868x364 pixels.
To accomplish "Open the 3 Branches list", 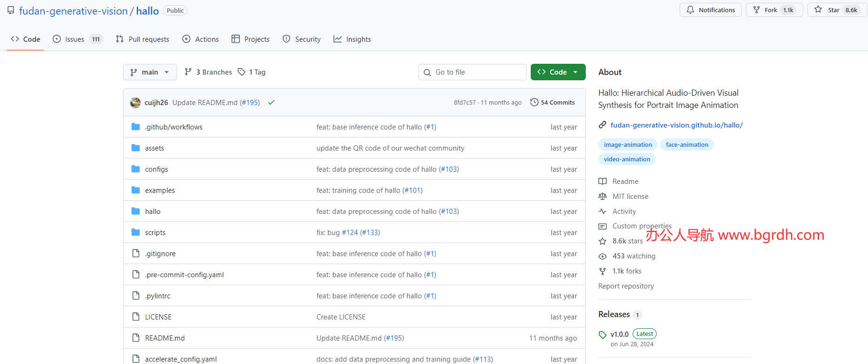I will point(209,72).
